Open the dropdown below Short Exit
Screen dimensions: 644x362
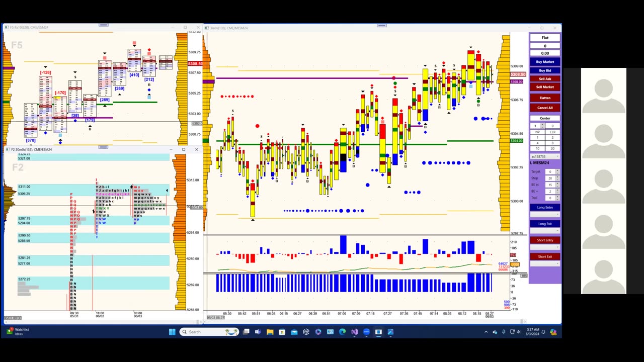545,263
